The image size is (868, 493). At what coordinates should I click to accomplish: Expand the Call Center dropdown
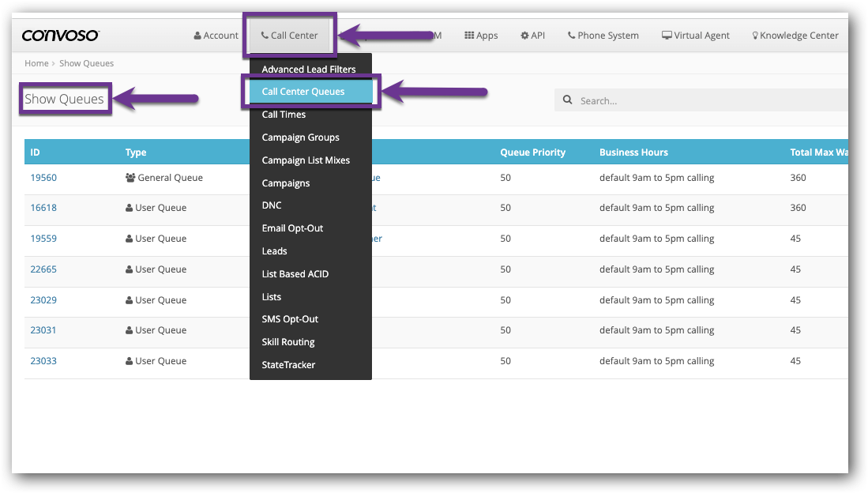(x=289, y=36)
